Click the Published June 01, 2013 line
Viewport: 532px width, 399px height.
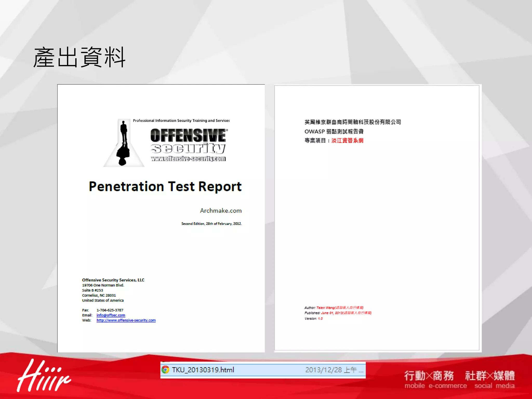click(x=338, y=313)
